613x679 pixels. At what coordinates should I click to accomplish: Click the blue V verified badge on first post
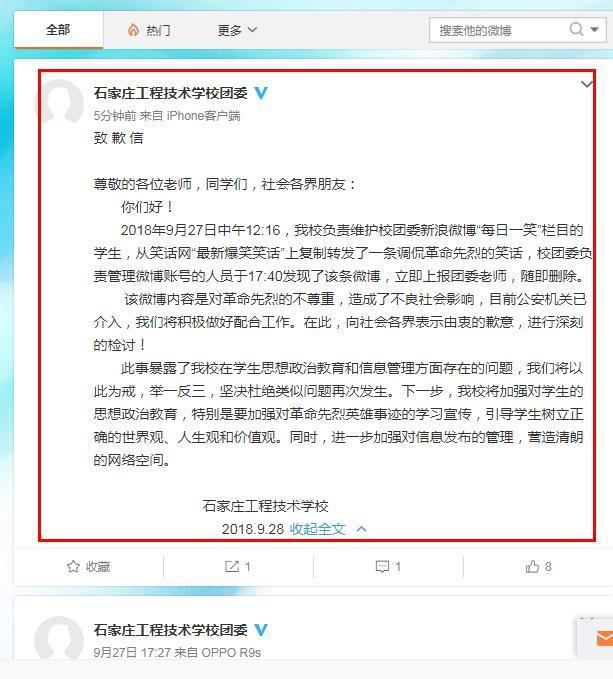[261, 93]
